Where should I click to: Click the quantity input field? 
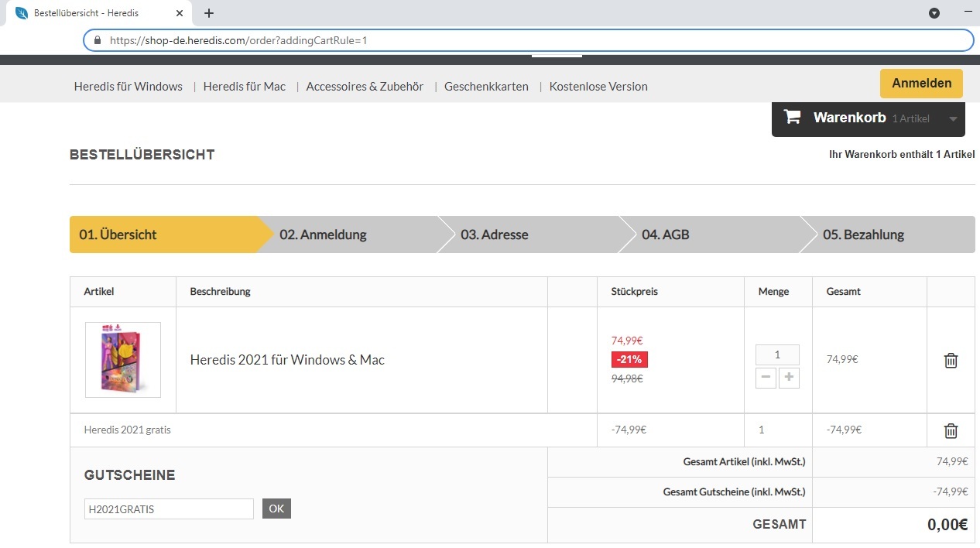point(777,354)
